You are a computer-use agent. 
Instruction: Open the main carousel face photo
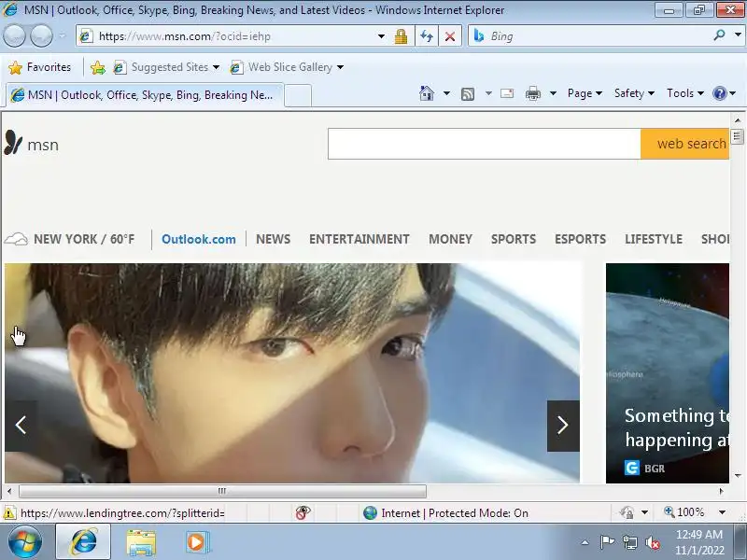(x=292, y=373)
